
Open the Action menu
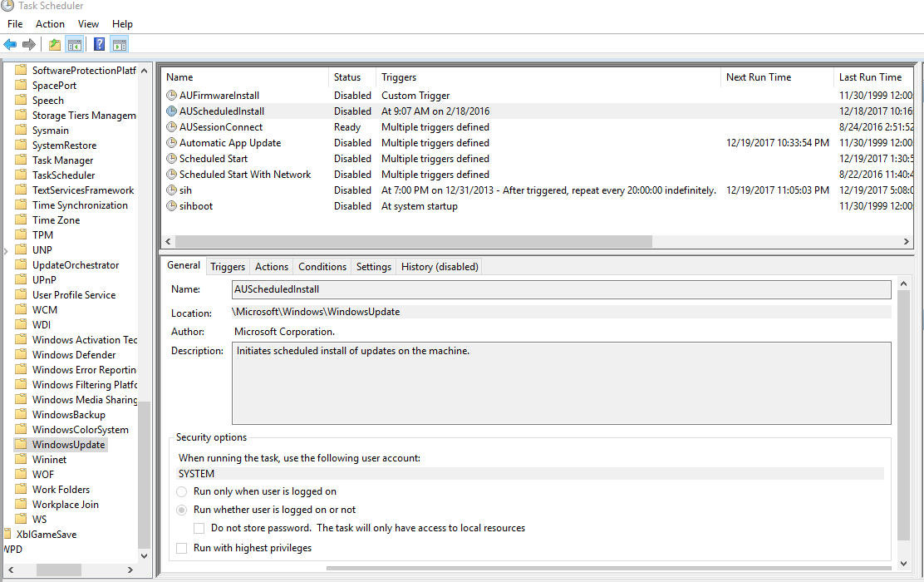tap(50, 24)
